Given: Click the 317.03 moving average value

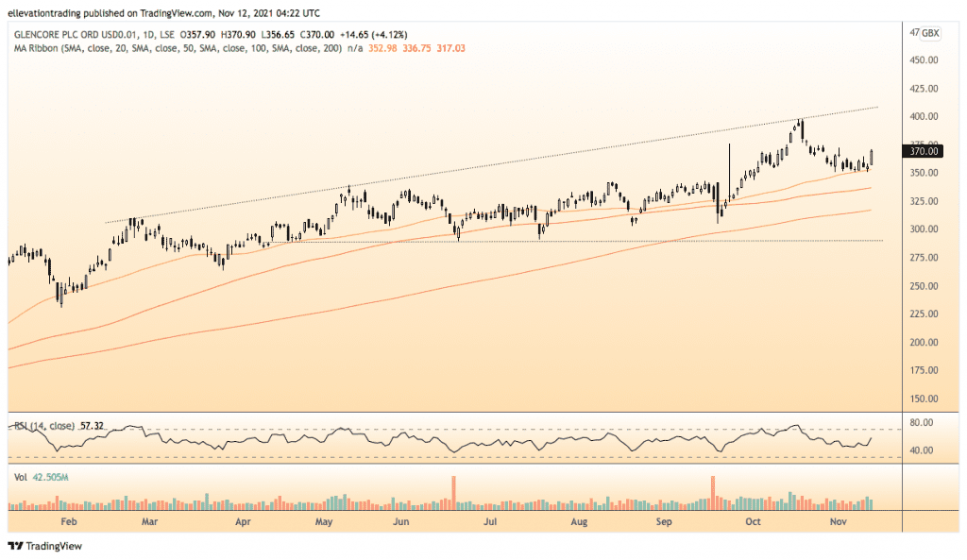Looking at the screenshot, I should (x=450, y=48).
